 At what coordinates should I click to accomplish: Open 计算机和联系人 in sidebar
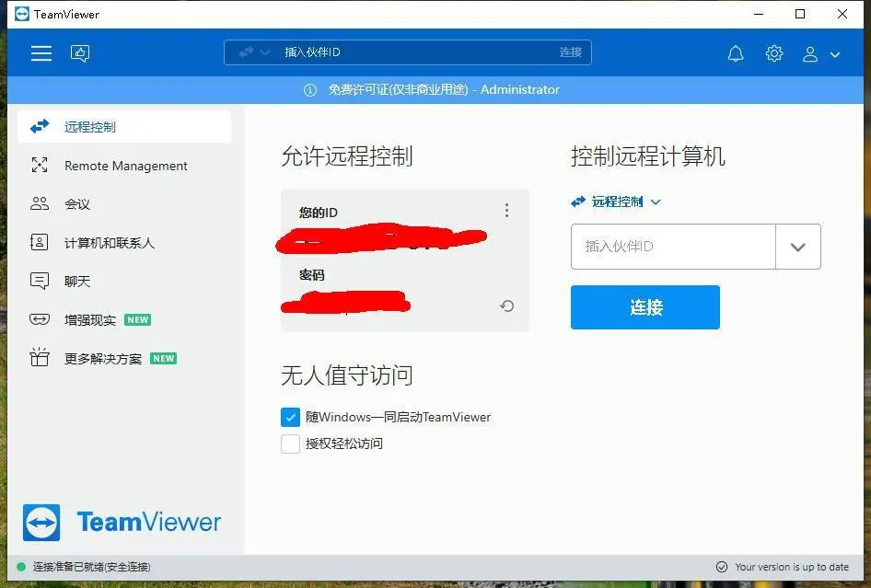109,242
